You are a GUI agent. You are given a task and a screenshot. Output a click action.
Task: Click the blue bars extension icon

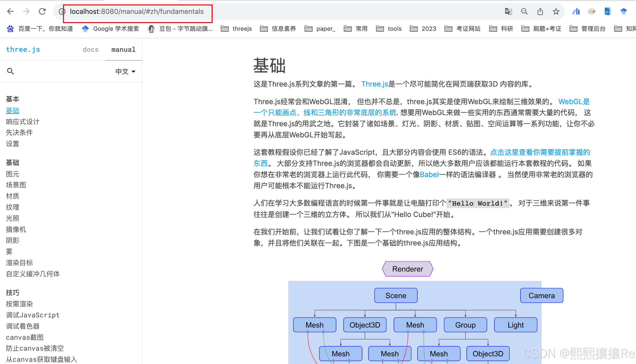pyautogui.click(x=576, y=11)
